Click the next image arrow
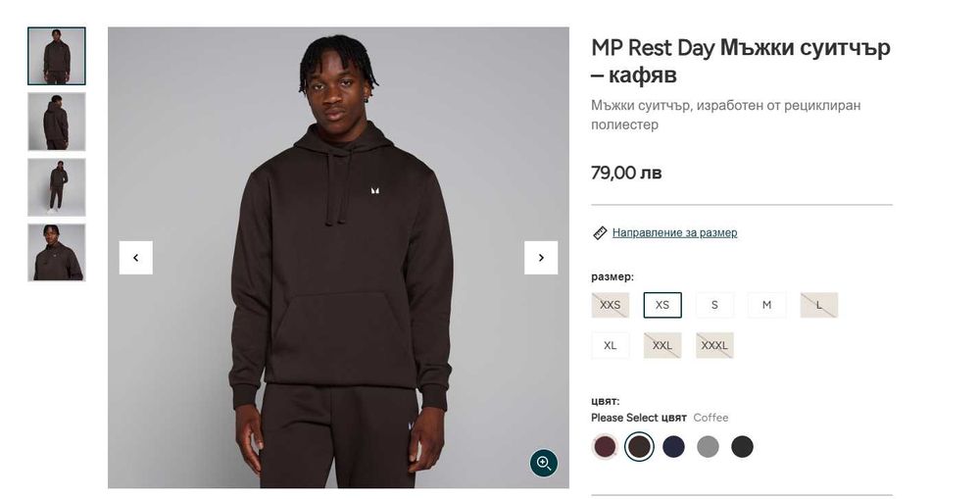 point(541,258)
